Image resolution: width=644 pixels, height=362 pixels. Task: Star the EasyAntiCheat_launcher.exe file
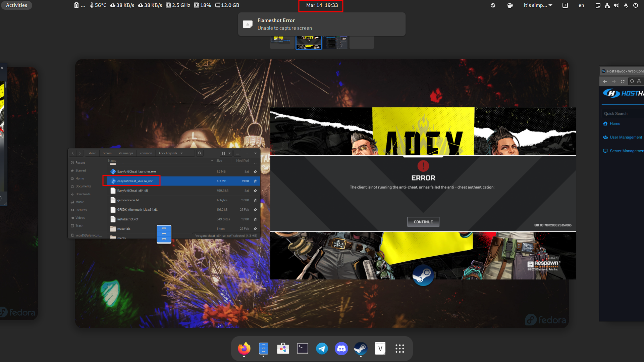point(255,172)
